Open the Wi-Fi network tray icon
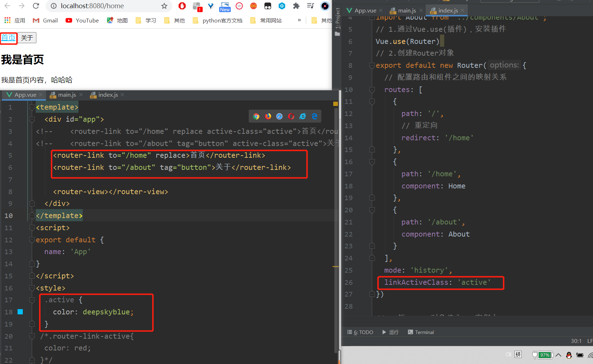Image resolution: width=593 pixels, height=364 pixels. (x=590, y=355)
